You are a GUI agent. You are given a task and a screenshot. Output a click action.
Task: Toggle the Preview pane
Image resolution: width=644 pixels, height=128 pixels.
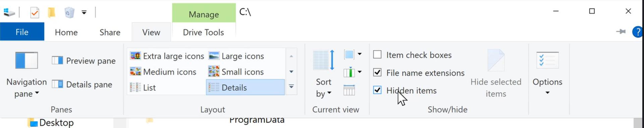(84, 61)
